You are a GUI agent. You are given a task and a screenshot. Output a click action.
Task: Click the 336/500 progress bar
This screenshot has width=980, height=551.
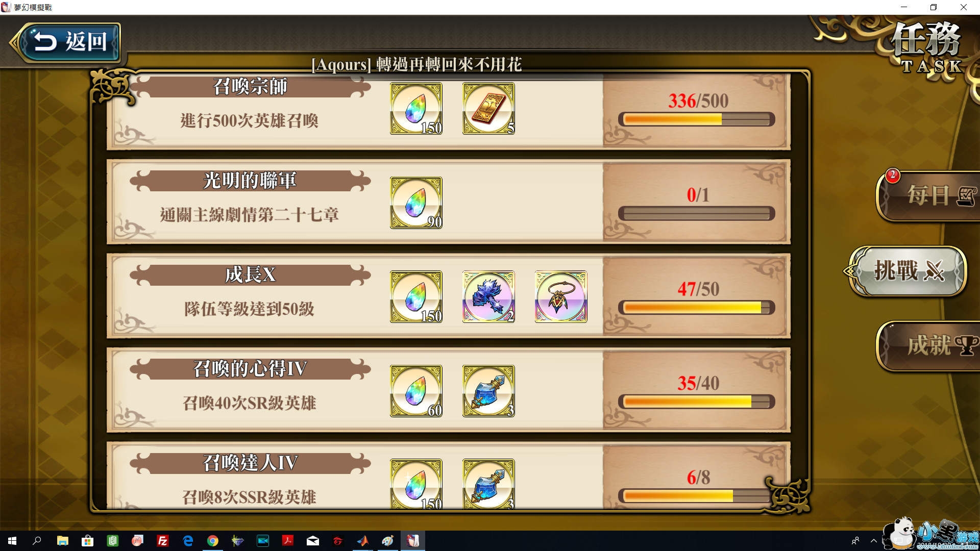coord(697,119)
